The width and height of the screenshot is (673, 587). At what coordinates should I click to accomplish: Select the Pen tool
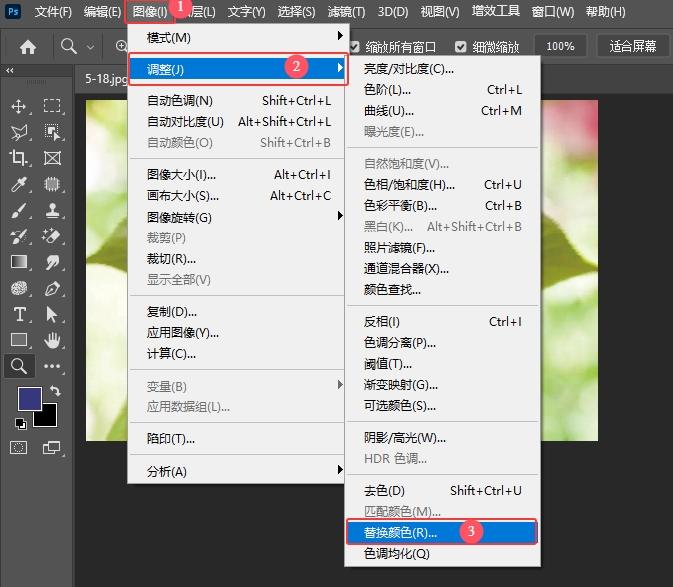[x=52, y=289]
